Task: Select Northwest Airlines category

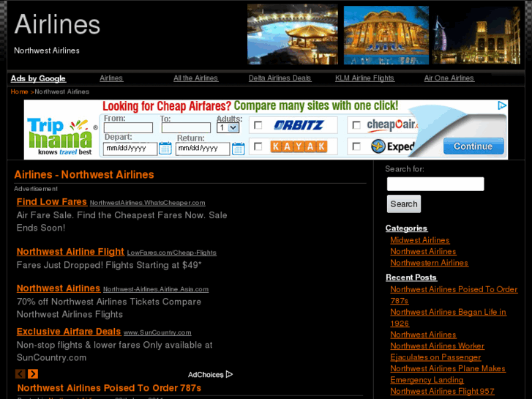Action: click(x=423, y=251)
